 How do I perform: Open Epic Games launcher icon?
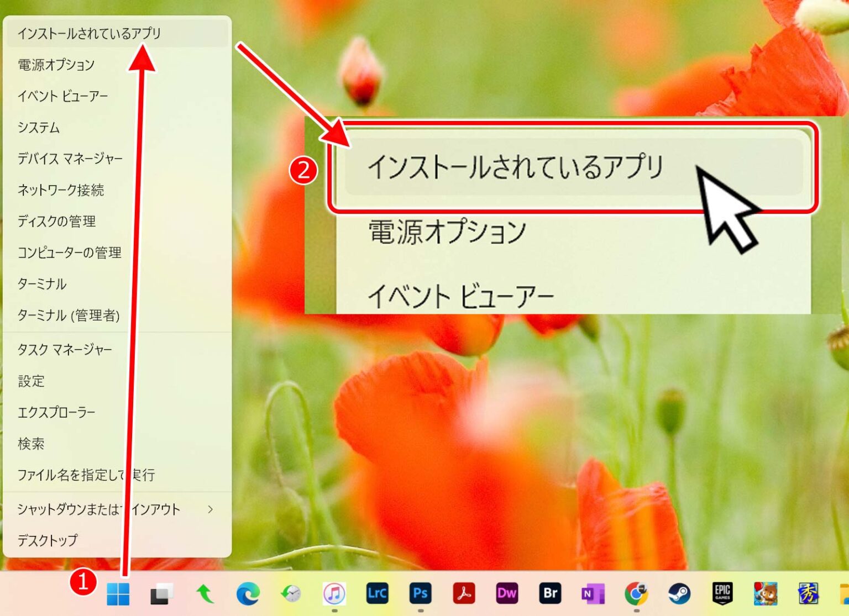coord(722,594)
